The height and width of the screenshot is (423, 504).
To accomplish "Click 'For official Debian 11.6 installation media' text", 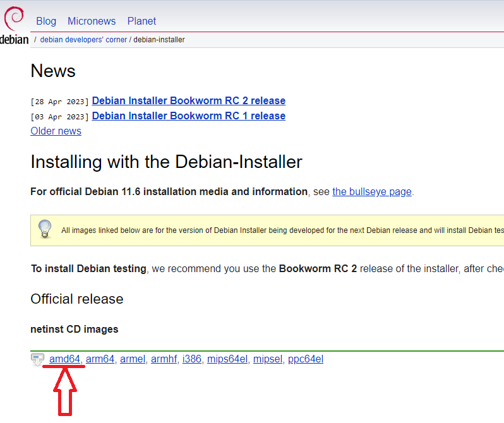I will 169,191.
